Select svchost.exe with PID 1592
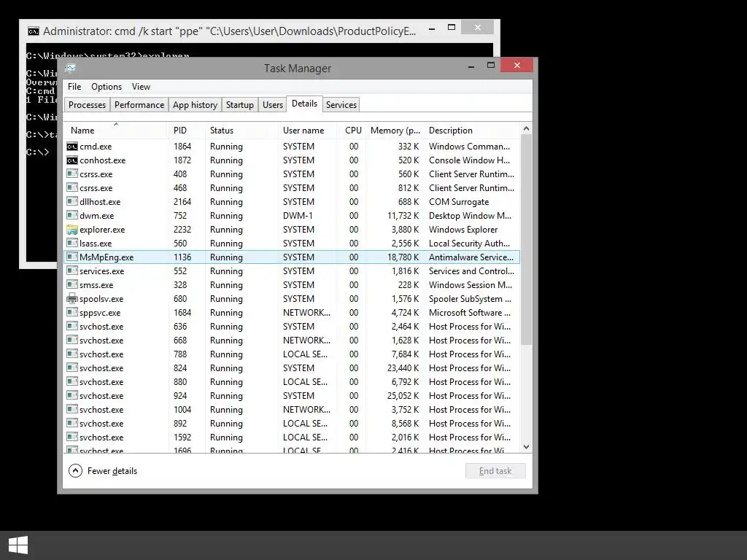 pos(292,437)
